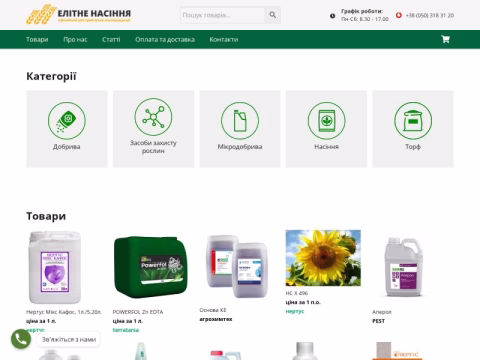Screen dimensions: 480x360
Task: Focus the Пошук товарів search field
Action: click(x=222, y=15)
